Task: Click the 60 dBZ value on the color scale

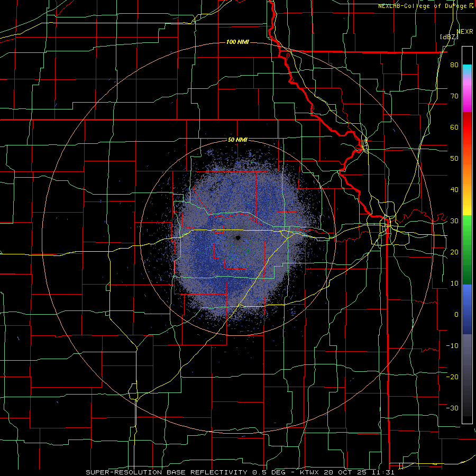Action: (x=454, y=127)
